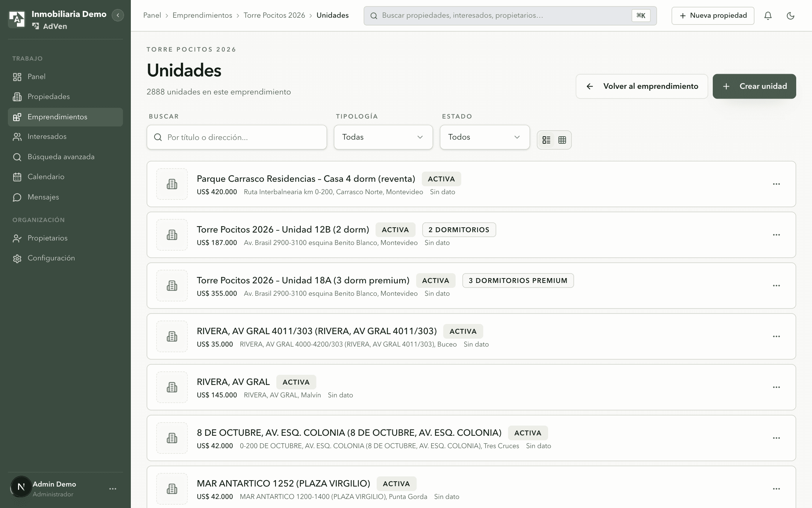This screenshot has width=812, height=508.
Task: Click the US$ 420.000 price
Action: click(217, 192)
